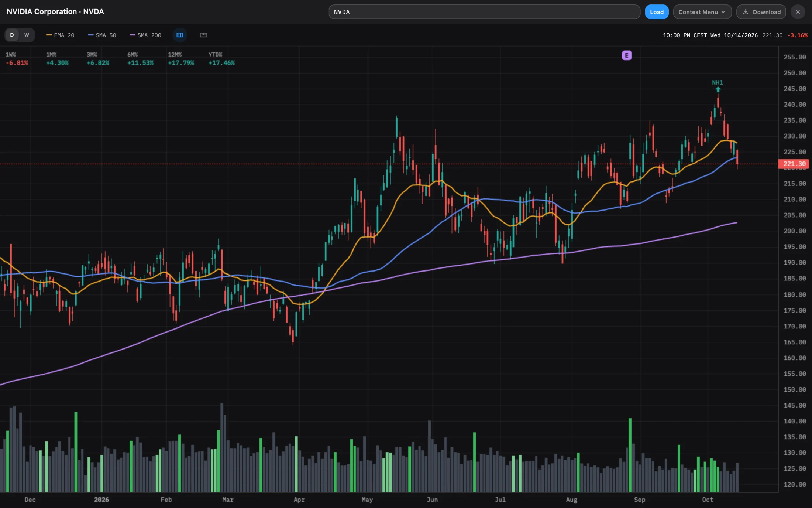Screen dimensions: 812x508
Task: Click the tall green volume bar in early September
Action: [x=630, y=455]
